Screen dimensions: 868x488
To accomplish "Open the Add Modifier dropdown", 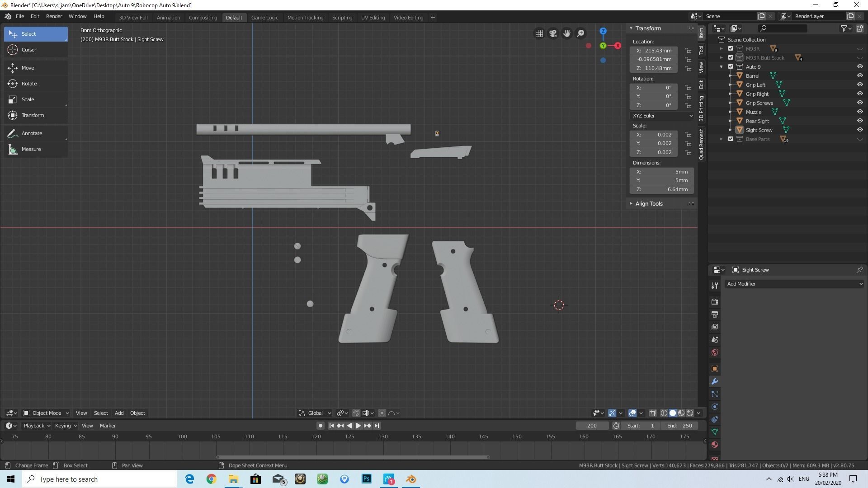I will 794,284.
